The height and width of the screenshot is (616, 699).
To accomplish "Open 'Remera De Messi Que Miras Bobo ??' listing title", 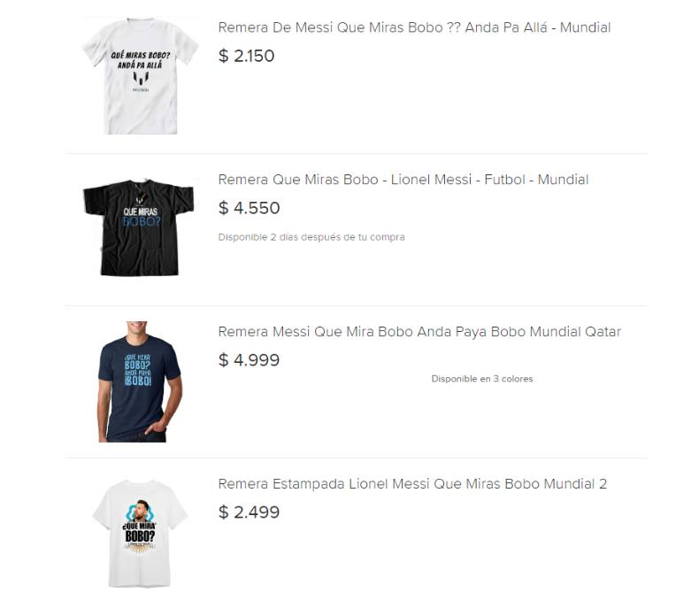I will pos(414,27).
